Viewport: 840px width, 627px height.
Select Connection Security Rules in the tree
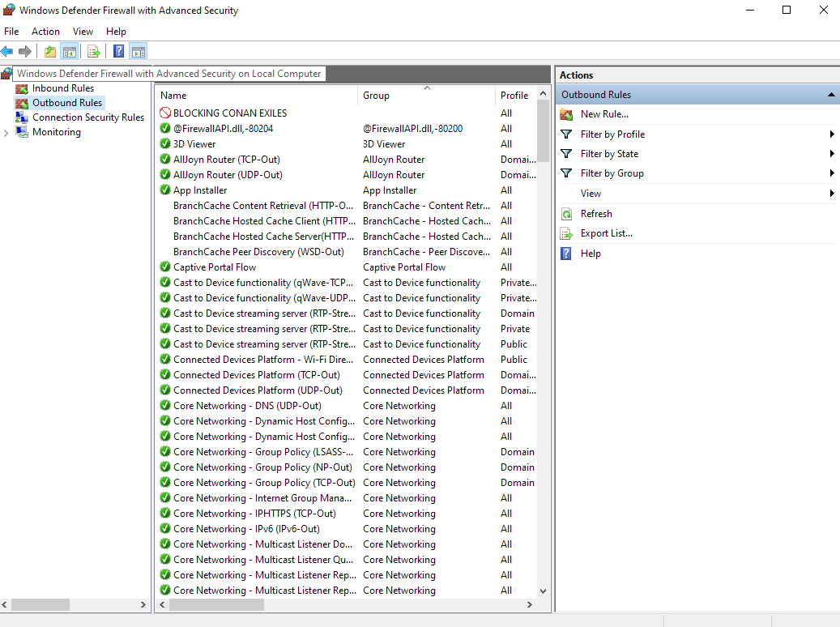[87, 117]
